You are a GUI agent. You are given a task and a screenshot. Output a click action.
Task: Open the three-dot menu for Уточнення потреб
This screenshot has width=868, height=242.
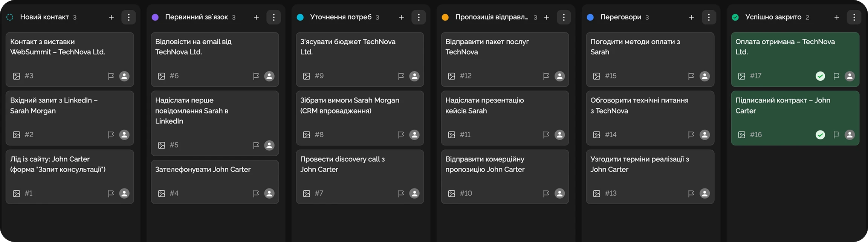point(419,17)
